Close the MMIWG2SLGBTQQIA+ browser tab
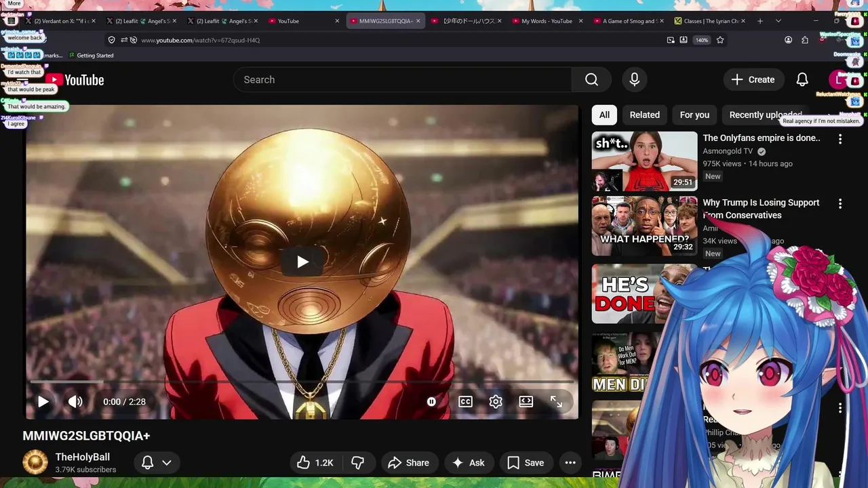This screenshot has width=868, height=488. 418,21
